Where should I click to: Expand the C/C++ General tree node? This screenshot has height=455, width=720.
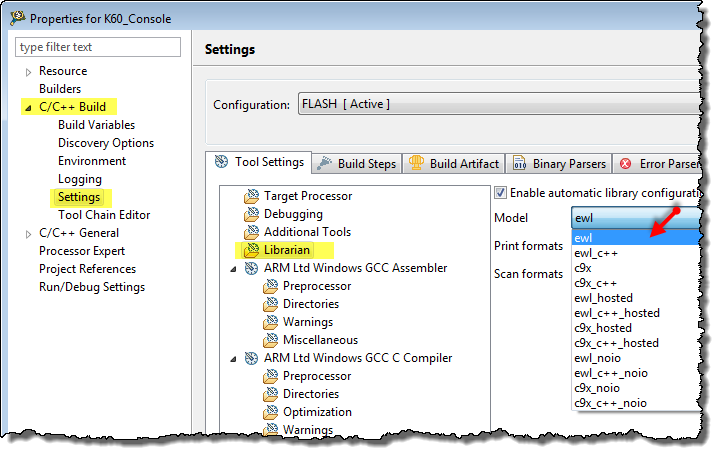click(28, 233)
